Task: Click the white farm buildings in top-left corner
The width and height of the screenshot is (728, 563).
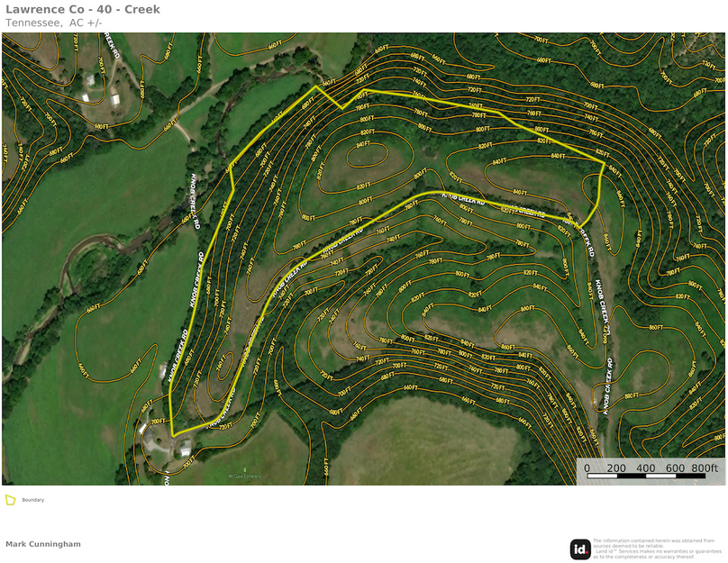Action: point(91,86)
